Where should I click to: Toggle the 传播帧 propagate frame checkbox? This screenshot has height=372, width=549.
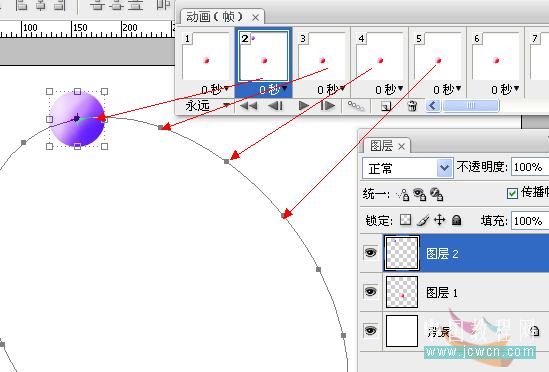click(x=512, y=193)
